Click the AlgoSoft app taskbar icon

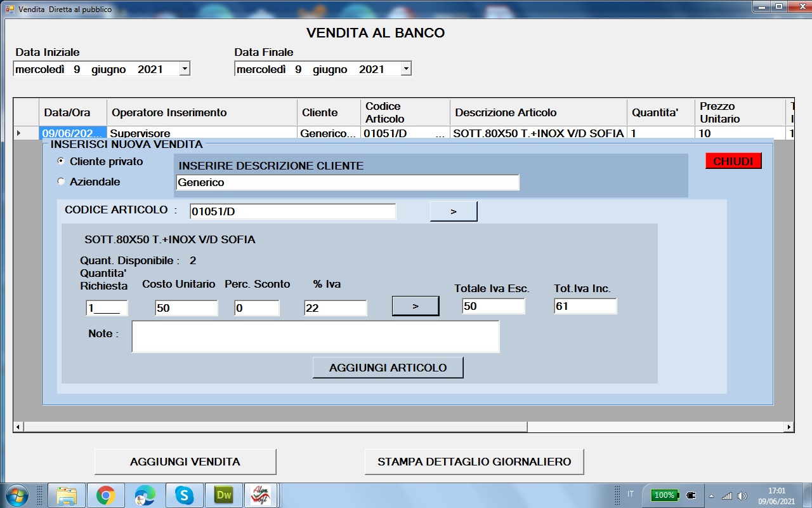[x=263, y=495]
